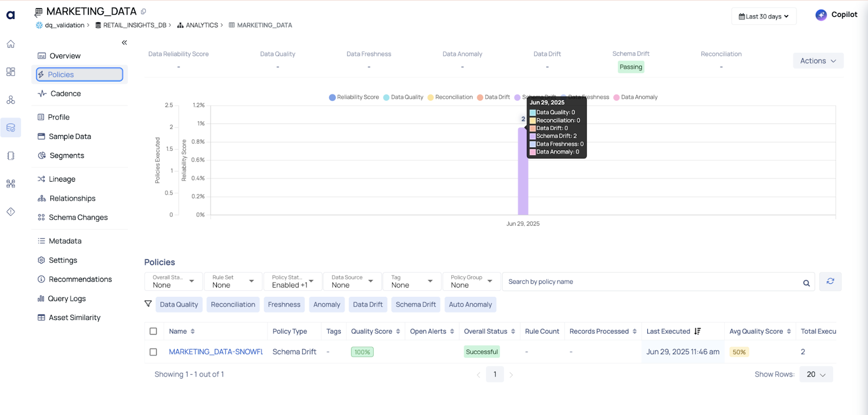Open the data assets icon in left rail
The image size is (868, 415).
pyautogui.click(x=10, y=127)
